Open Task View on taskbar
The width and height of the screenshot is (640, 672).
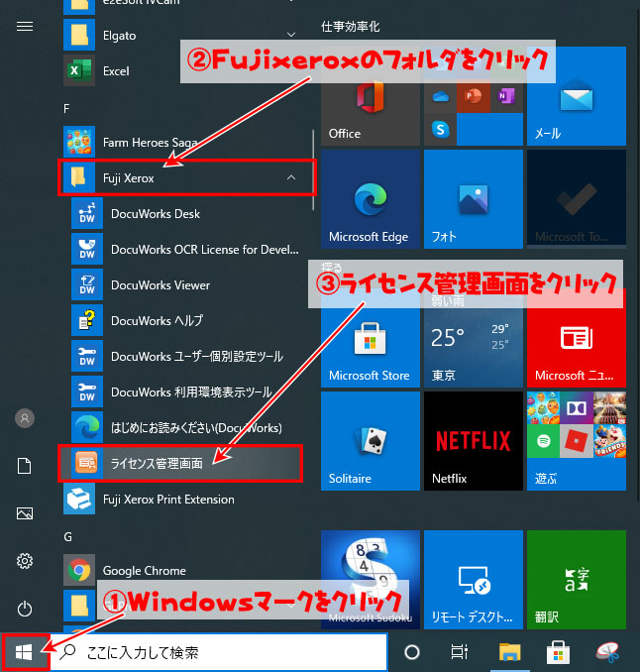tap(460, 652)
